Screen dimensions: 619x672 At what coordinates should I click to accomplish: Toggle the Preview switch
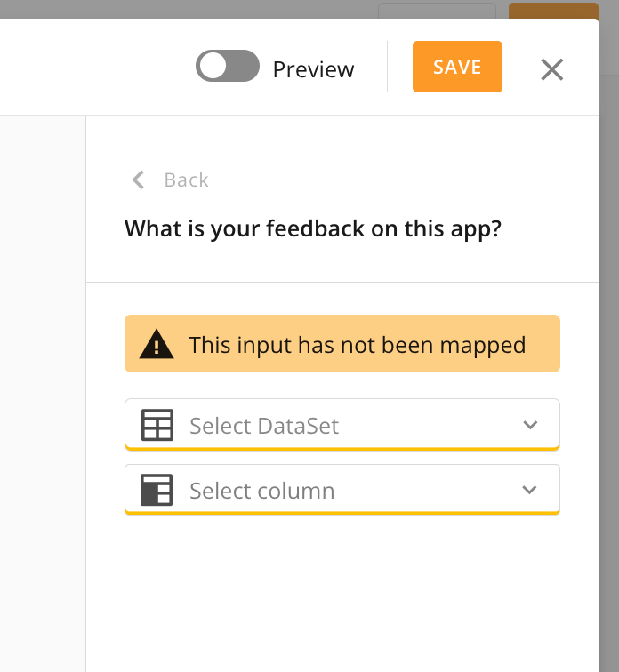pos(228,67)
